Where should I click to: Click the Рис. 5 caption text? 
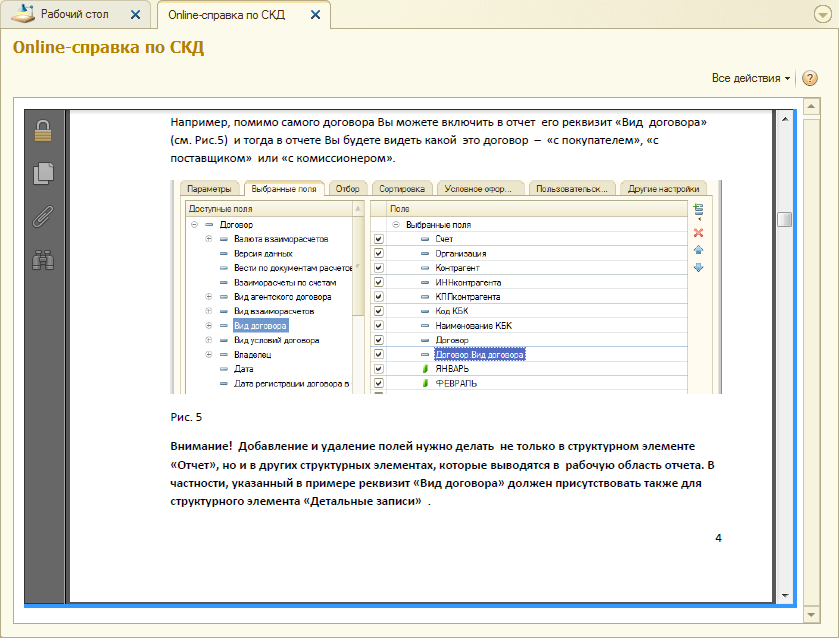[x=186, y=417]
